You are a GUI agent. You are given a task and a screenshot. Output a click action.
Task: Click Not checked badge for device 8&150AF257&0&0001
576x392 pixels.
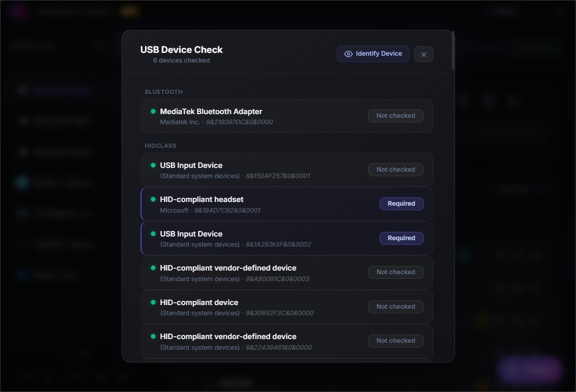click(x=396, y=170)
